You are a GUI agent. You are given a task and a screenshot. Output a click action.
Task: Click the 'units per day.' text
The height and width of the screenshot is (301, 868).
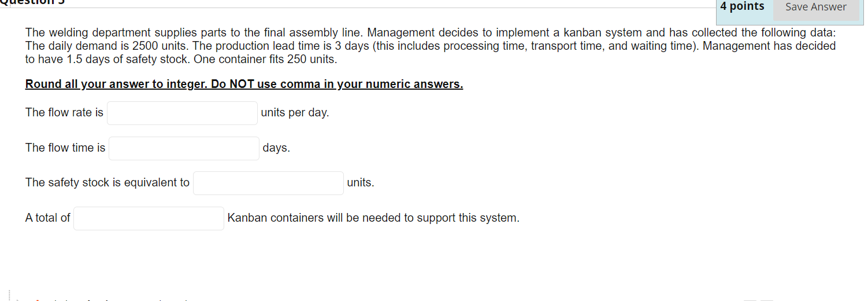295,113
